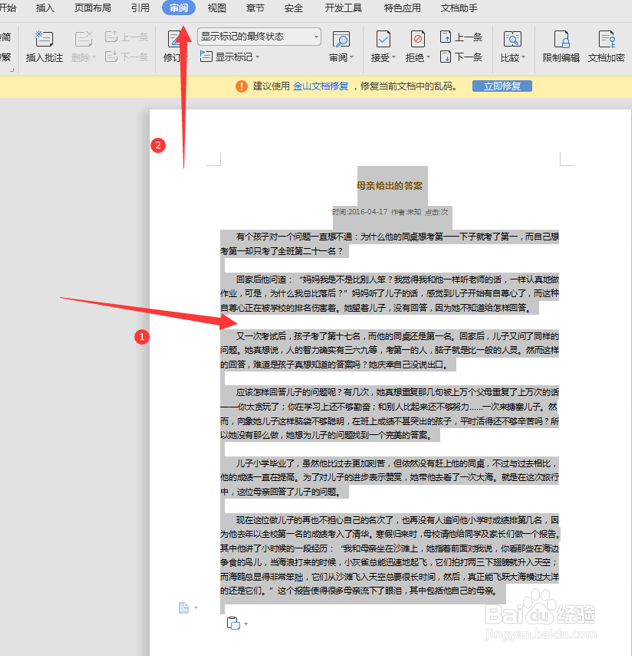The height and width of the screenshot is (656, 632).
Task: Click Restrict Editing (限制编辑) icon
Action: point(561,39)
